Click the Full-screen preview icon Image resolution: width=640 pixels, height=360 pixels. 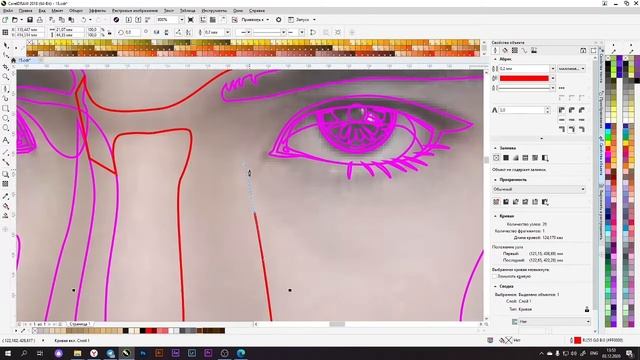click(191, 20)
